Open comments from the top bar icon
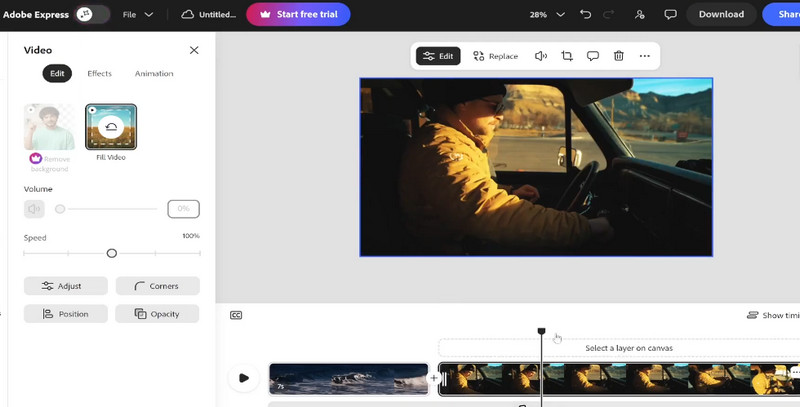This screenshot has width=800, height=407. [670, 15]
